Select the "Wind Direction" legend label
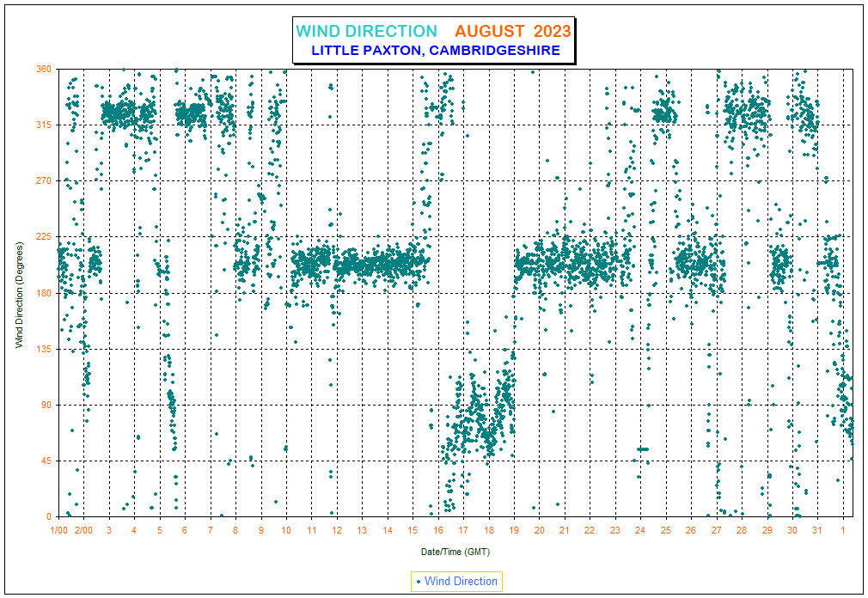Screen dimensions: 868x598 click(462, 581)
